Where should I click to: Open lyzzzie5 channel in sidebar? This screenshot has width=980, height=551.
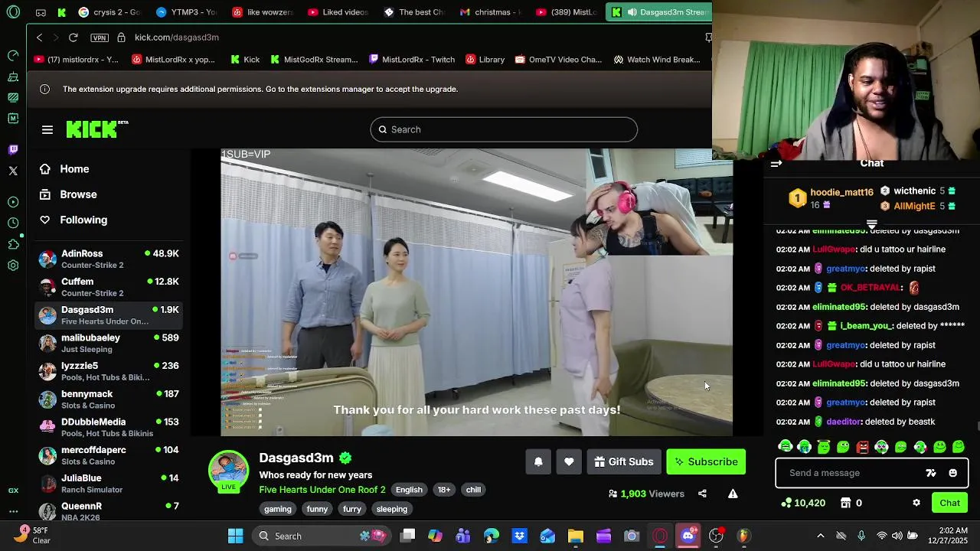(x=109, y=371)
